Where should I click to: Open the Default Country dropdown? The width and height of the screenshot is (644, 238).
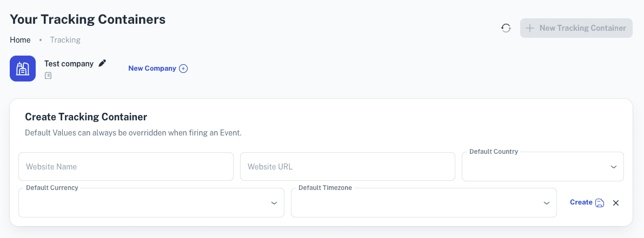[543, 167]
